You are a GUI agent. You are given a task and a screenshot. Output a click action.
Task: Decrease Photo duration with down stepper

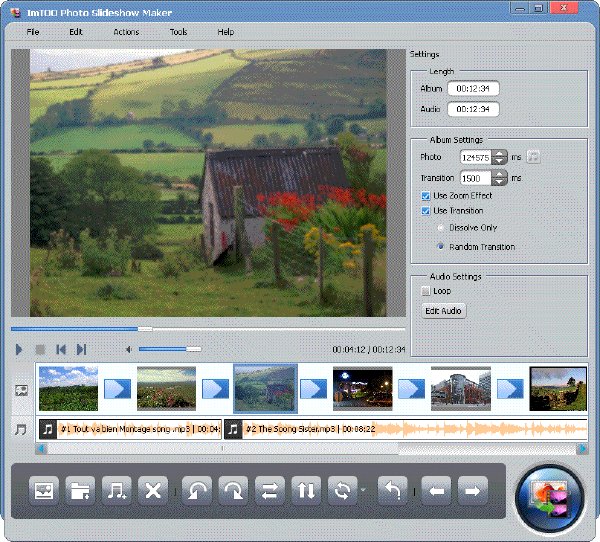(x=499, y=161)
